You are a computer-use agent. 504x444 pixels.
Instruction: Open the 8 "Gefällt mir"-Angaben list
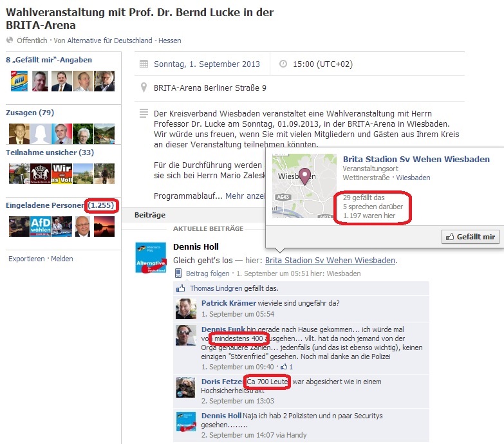tap(49, 60)
